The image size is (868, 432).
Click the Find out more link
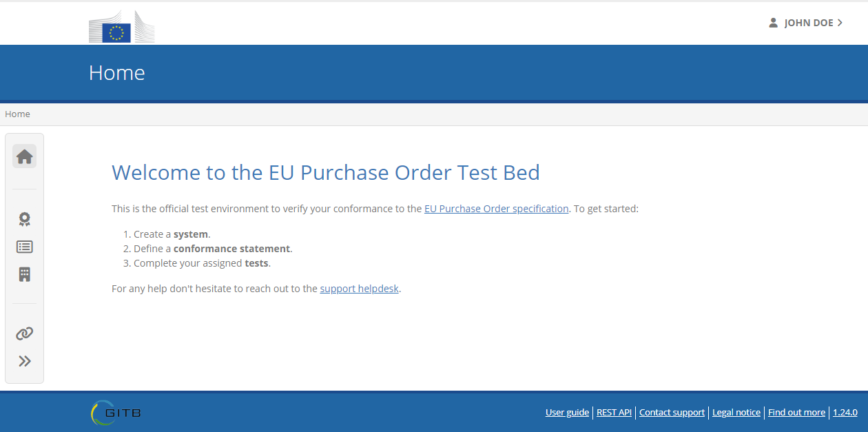tap(796, 412)
